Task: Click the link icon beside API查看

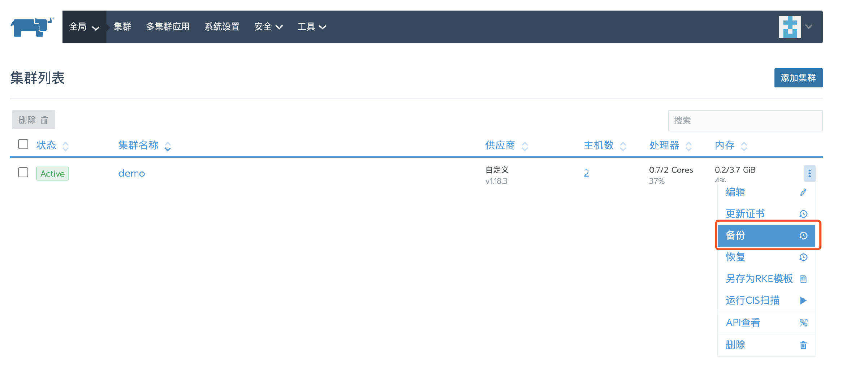Action: point(803,322)
